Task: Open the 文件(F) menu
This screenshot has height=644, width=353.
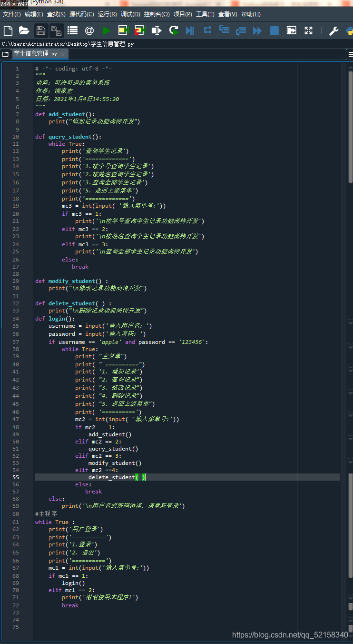Action: coord(11,14)
